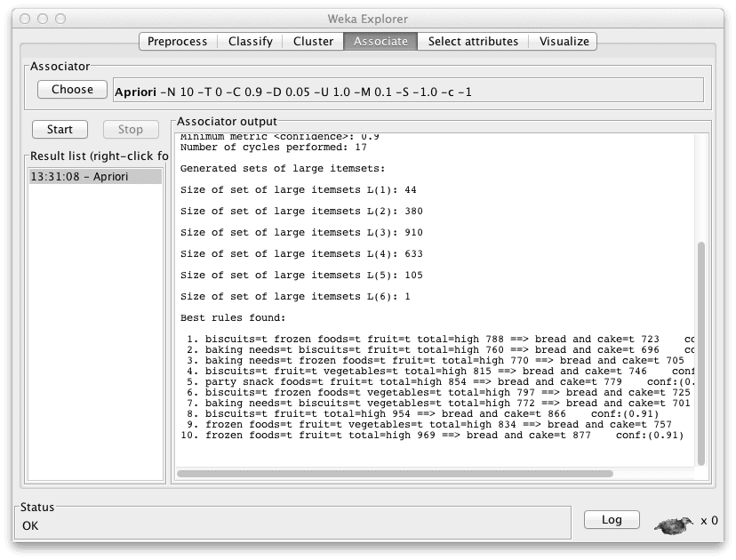
Task: Switch to the Visualize tab
Action: pos(564,41)
